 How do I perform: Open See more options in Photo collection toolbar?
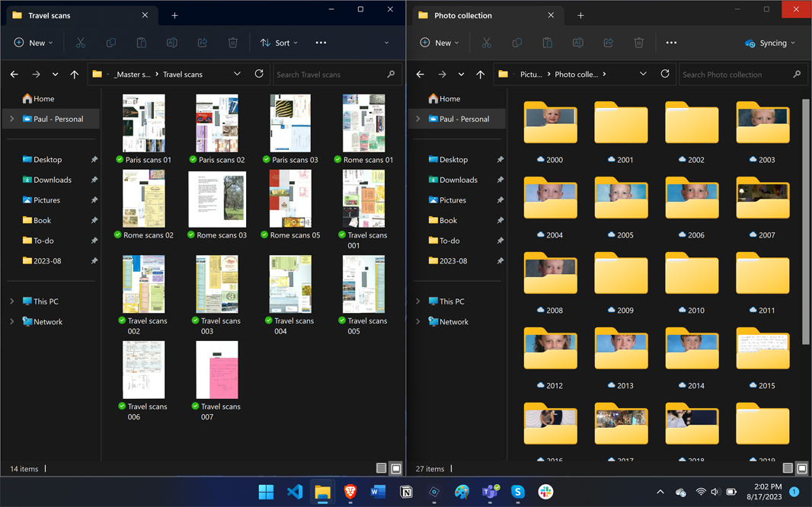point(671,43)
